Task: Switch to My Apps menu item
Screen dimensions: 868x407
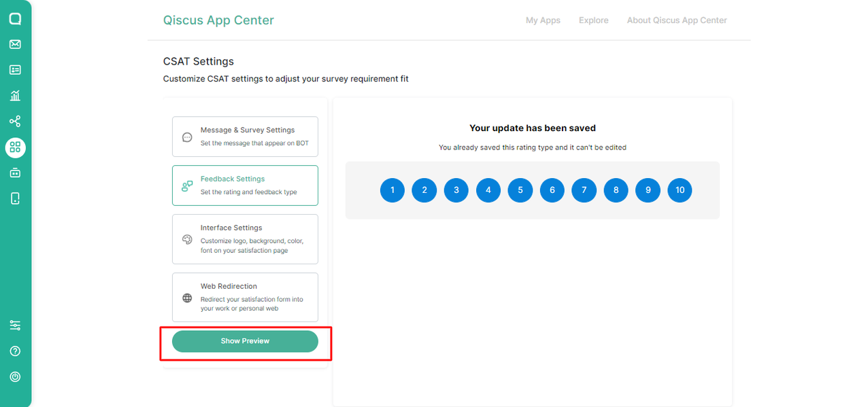Action: [x=543, y=20]
